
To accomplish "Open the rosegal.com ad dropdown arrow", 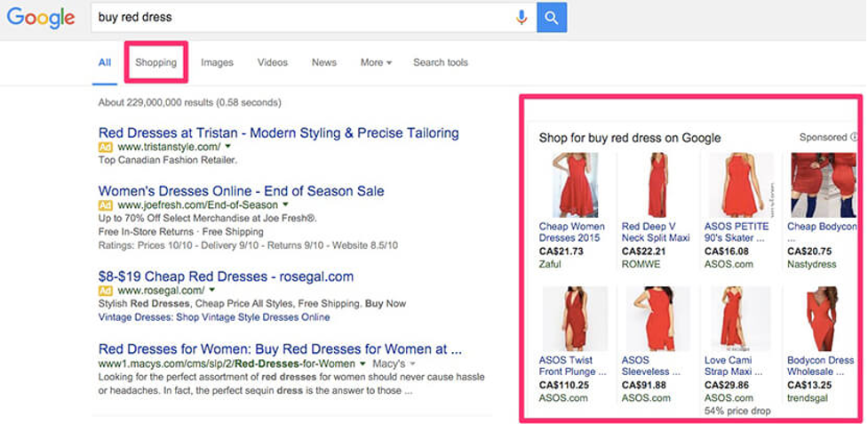I will click(212, 290).
